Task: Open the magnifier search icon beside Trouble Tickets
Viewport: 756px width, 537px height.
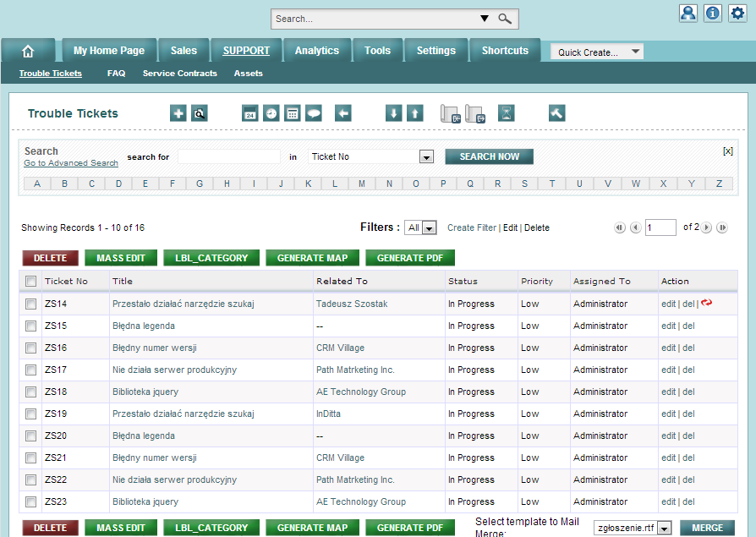Action: (x=199, y=113)
